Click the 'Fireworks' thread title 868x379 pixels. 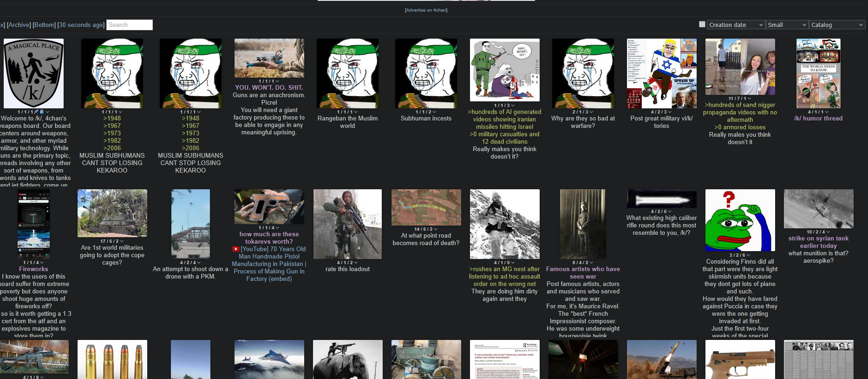(33, 269)
